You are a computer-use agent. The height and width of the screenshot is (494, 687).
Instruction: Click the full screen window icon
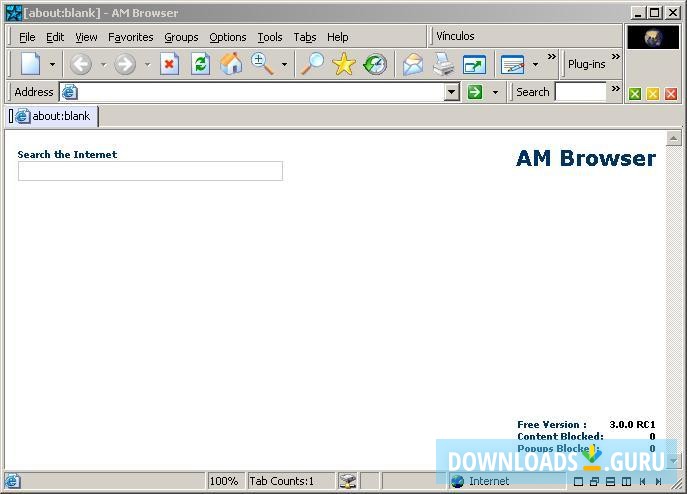475,64
